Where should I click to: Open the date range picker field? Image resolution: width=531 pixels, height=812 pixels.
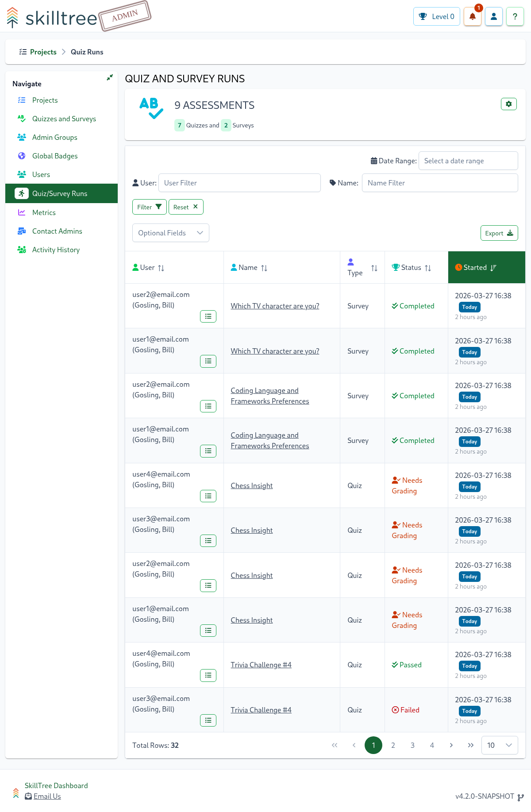(468, 161)
